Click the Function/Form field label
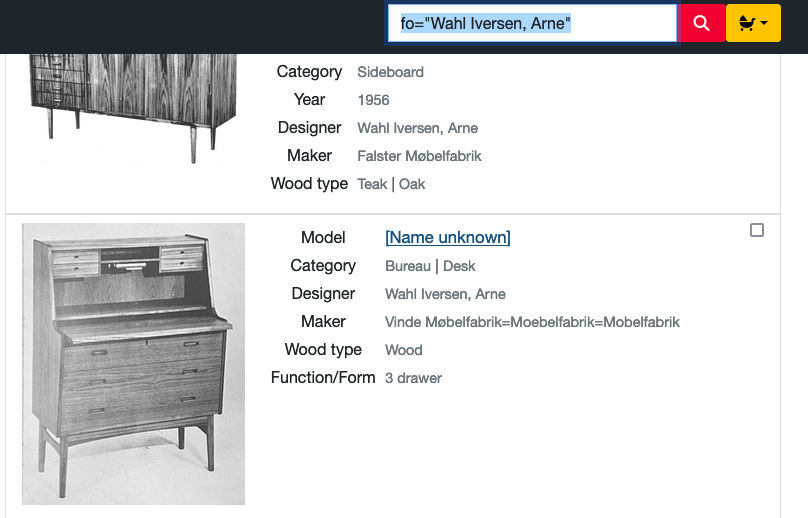Screen dimensions: 808x518 (x=323, y=378)
